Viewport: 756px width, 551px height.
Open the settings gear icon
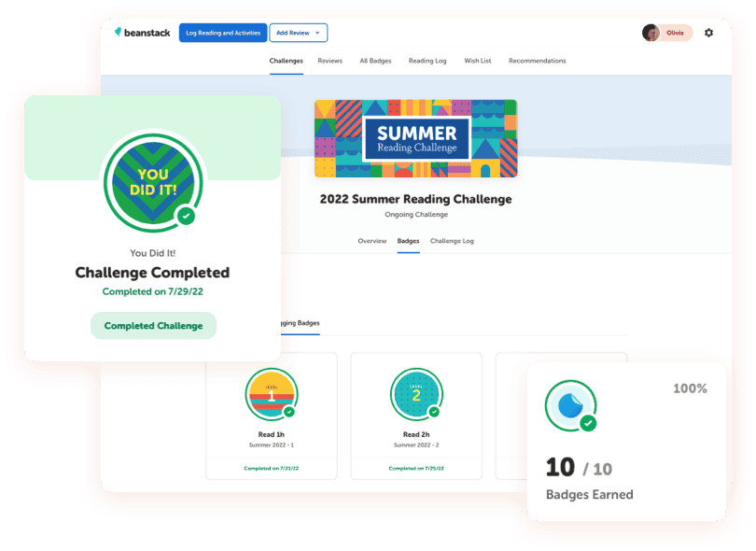(708, 33)
